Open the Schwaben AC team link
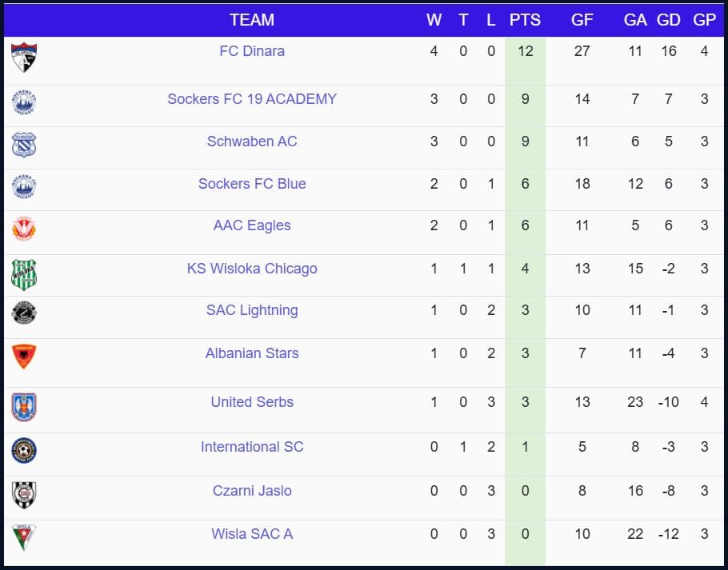 click(x=252, y=142)
